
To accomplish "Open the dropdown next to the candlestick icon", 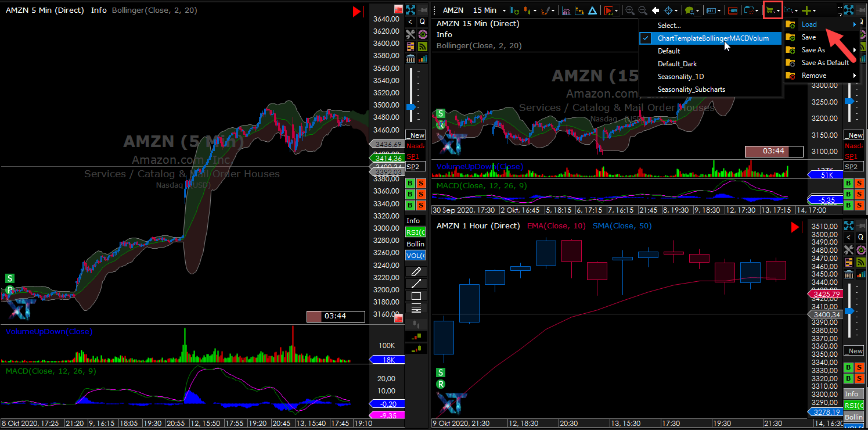I will pyautogui.click(x=535, y=10).
